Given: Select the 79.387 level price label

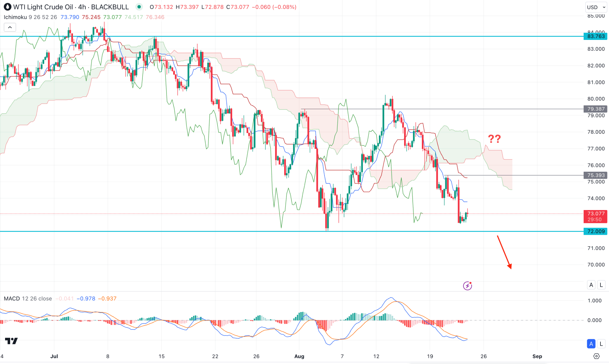Looking at the screenshot, I should click(x=596, y=109).
